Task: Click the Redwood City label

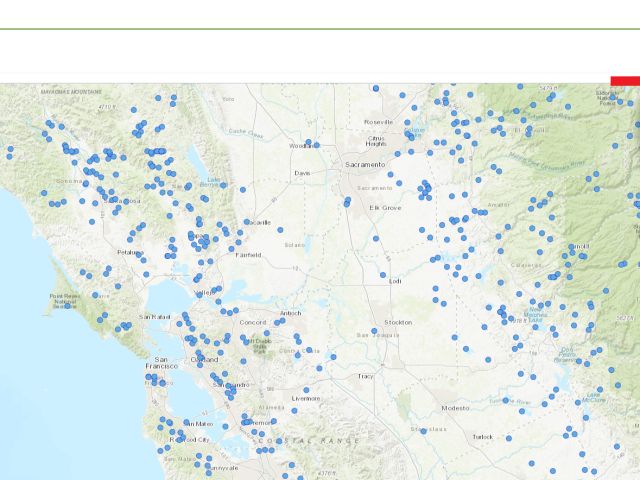Action: (x=189, y=440)
